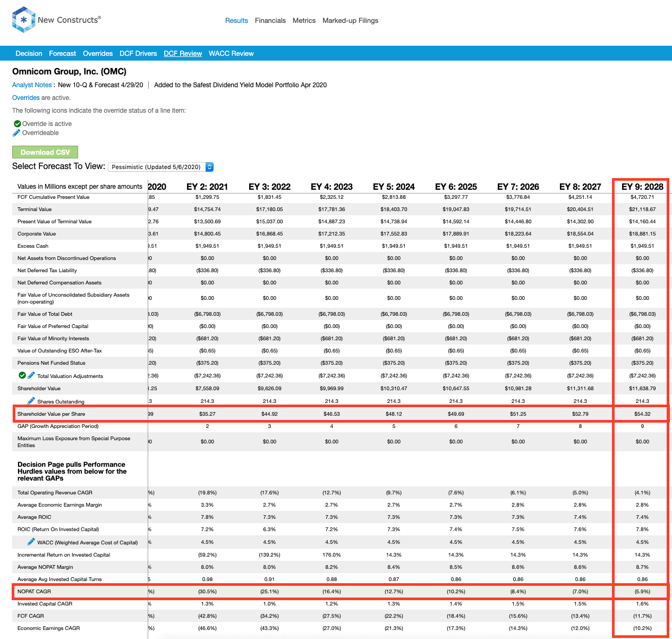This screenshot has height=639, width=672.
Task: Click the Omnicom Group, Inc. (OMC) heading
Action: click(x=69, y=72)
